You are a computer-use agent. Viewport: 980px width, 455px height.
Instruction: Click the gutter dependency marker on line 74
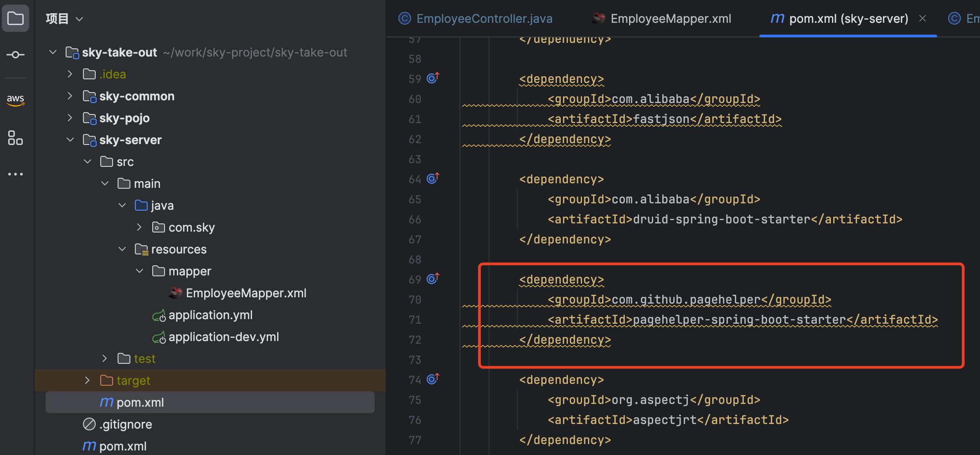(x=433, y=379)
